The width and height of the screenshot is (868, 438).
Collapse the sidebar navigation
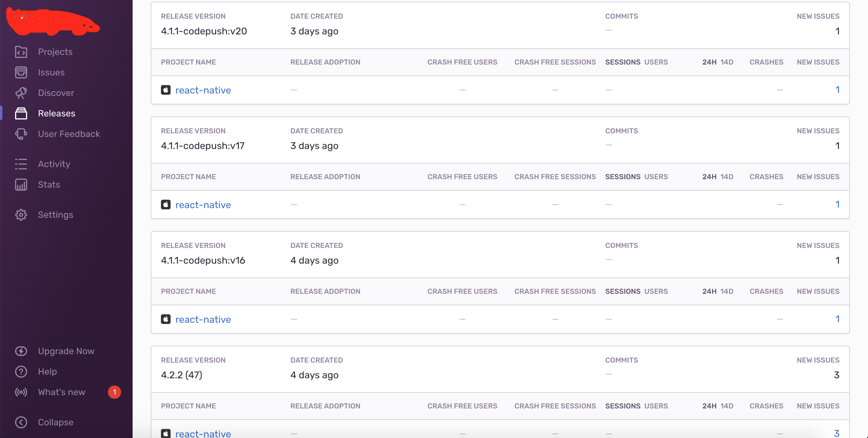tap(21, 422)
